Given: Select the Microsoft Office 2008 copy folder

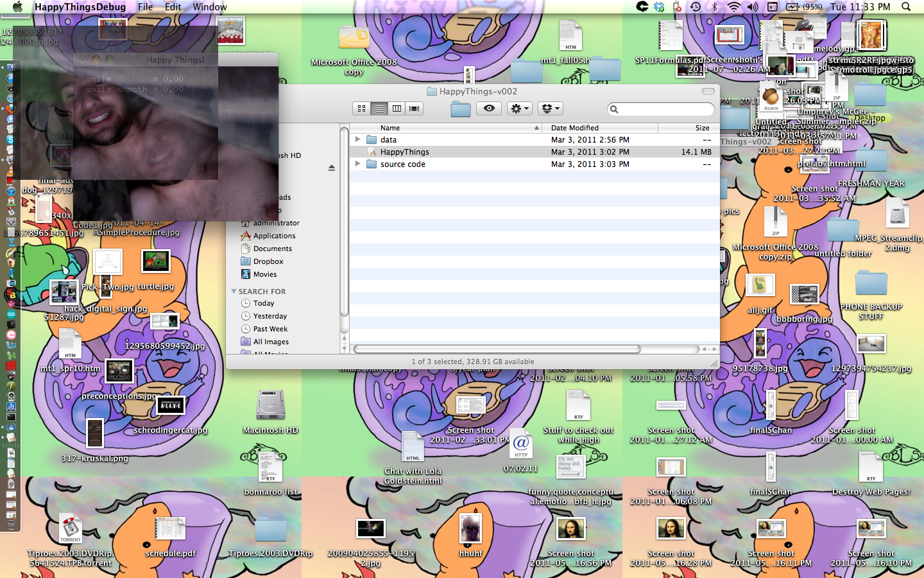Looking at the screenshot, I should (354, 37).
